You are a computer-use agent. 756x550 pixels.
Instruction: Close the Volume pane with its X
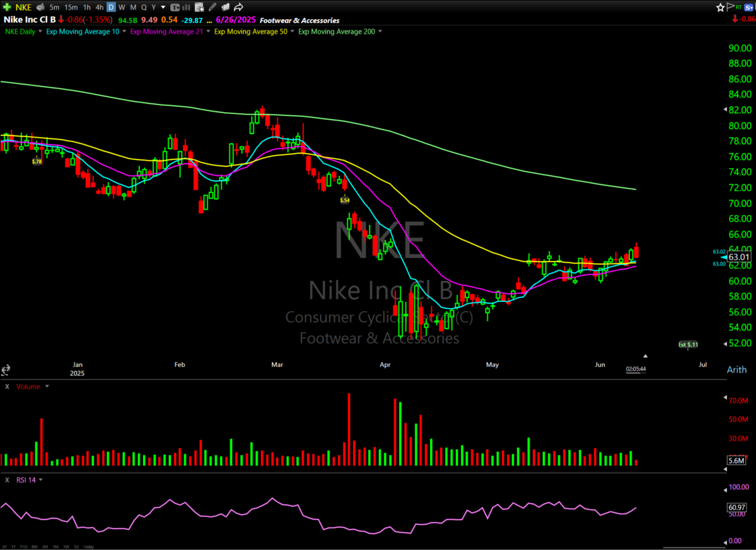[x=7, y=387]
